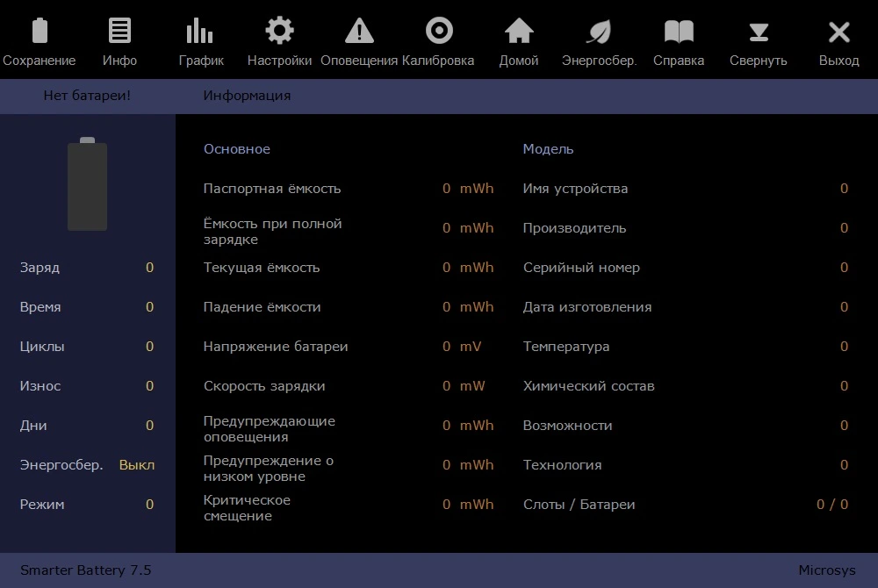Click 'Химический состав' label
This screenshot has width=878, height=588.
[x=588, y=386]
